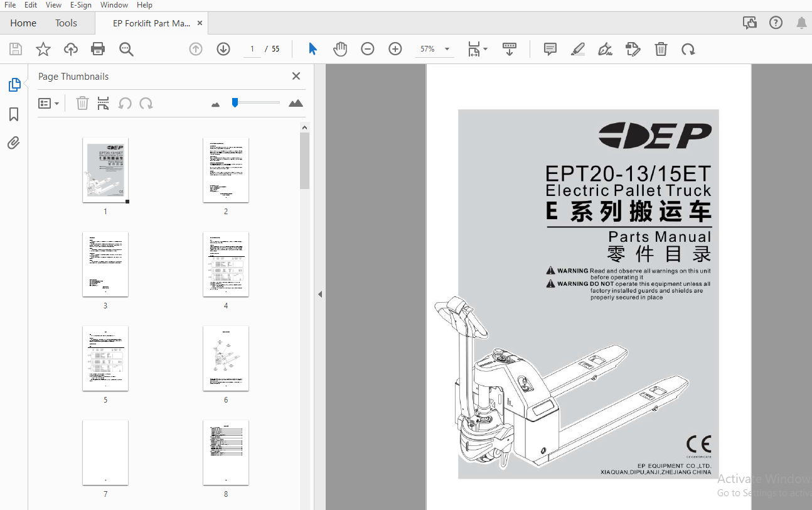Open the Window menu

click(114, 5)
